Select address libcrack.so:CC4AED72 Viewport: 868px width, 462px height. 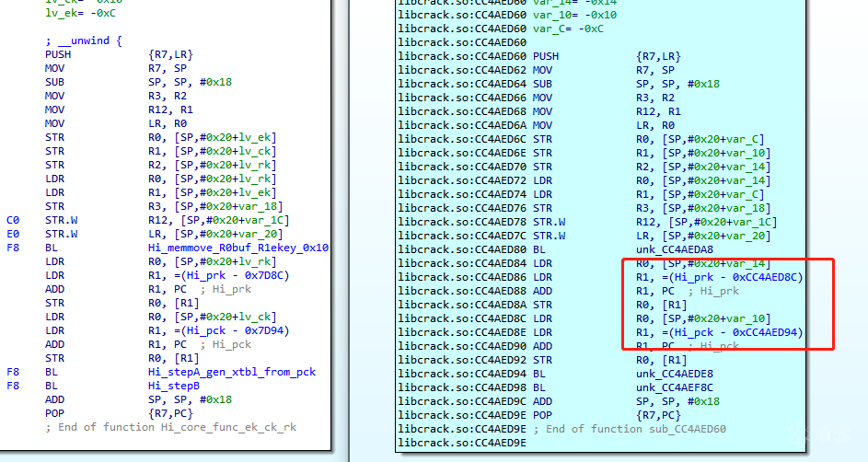click(x=462, y=181)
